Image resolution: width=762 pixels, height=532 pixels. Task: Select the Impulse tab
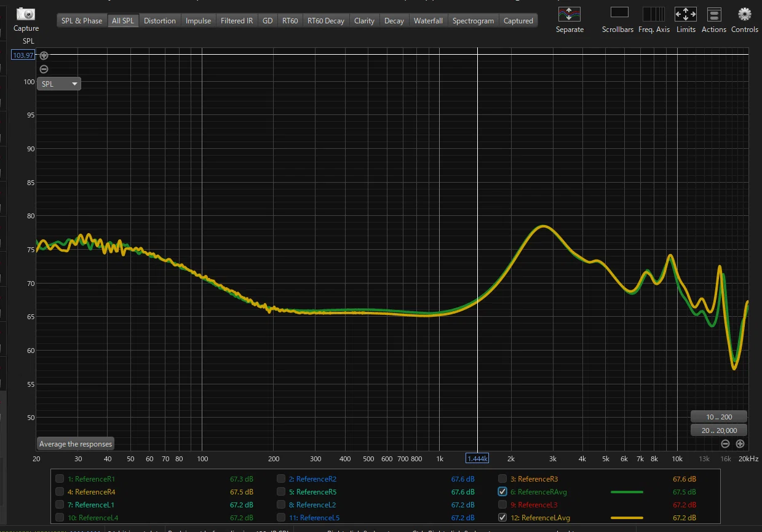tap(199, 20)
